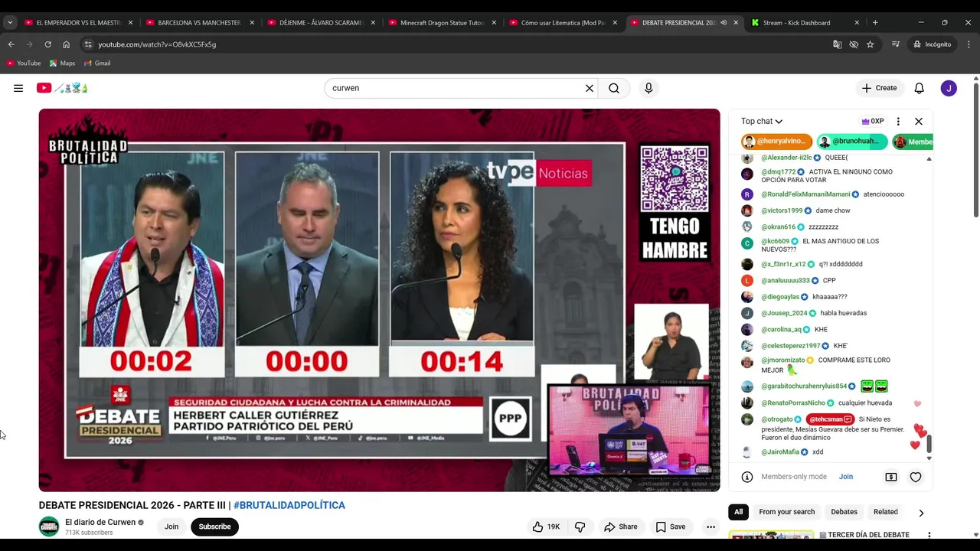The image size is (980, 551).
Task: Open site information icon in address bar
Action: click(88, 44)
